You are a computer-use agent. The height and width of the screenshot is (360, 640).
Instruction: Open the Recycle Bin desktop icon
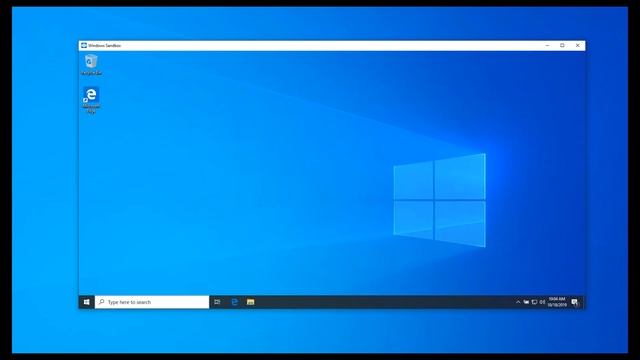[x=91, y=64]
